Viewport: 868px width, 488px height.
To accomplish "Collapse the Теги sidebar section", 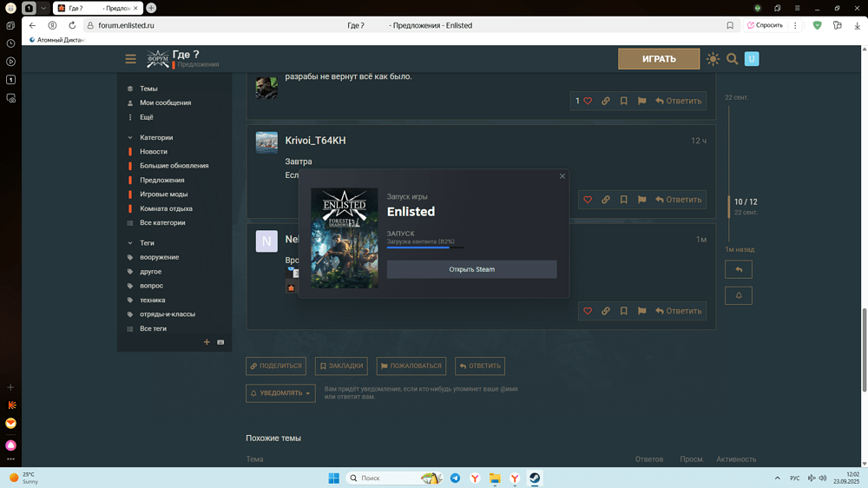I will click(x=130, y=243).
